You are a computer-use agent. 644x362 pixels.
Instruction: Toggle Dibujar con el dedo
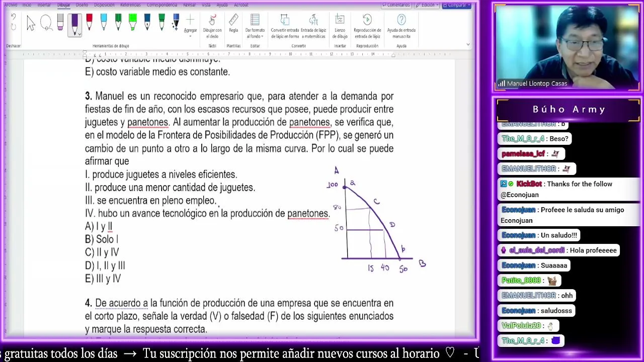(x=212, y=27)
